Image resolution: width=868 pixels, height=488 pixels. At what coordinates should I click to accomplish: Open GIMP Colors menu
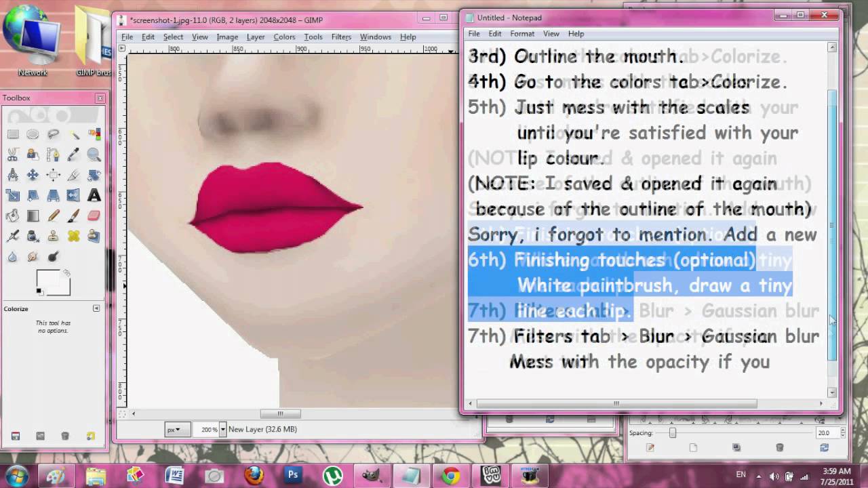click(x=284, y=37)
